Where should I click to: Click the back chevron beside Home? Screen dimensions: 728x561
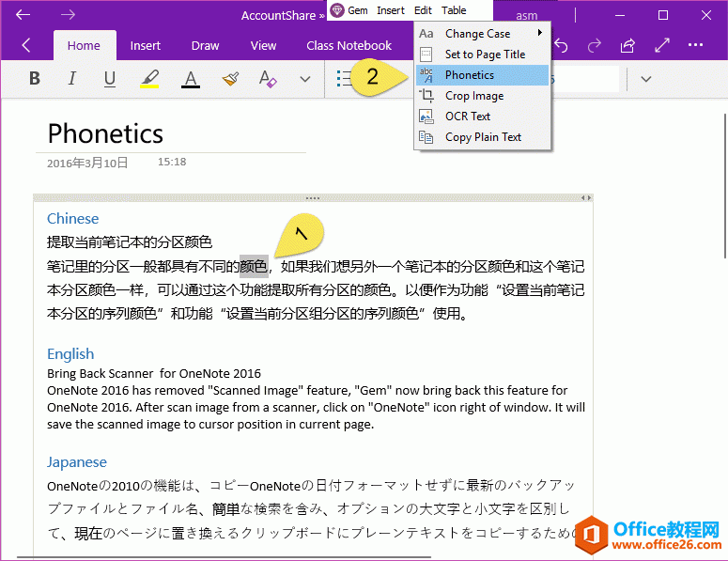(x=26, y=45)
